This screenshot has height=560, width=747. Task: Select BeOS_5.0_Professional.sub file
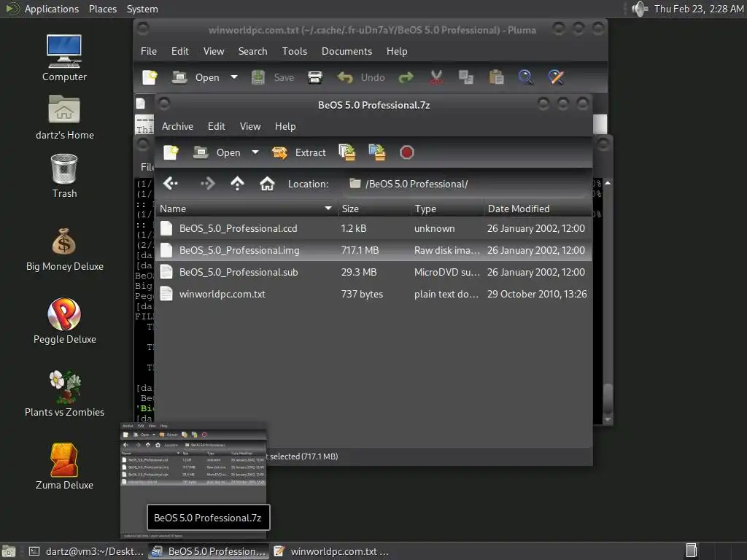[x=373, y=273]
